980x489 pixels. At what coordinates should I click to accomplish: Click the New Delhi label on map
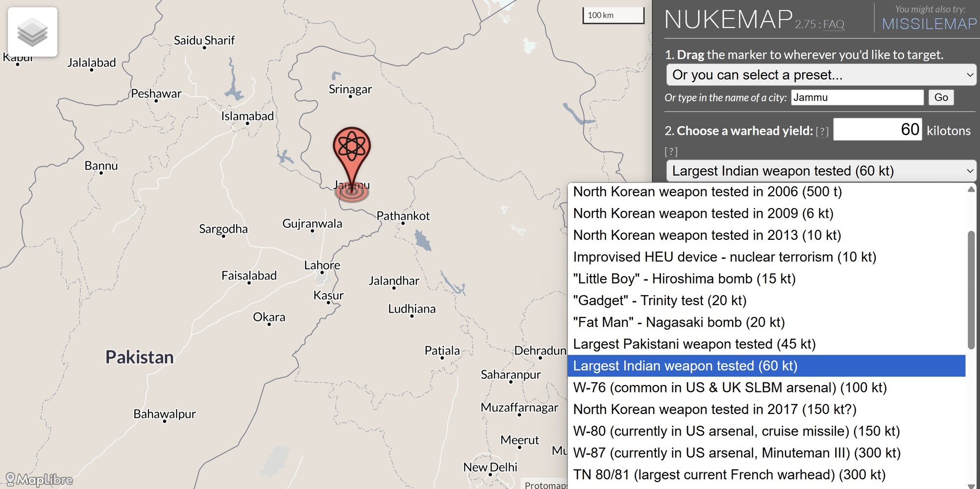[490, 467]
